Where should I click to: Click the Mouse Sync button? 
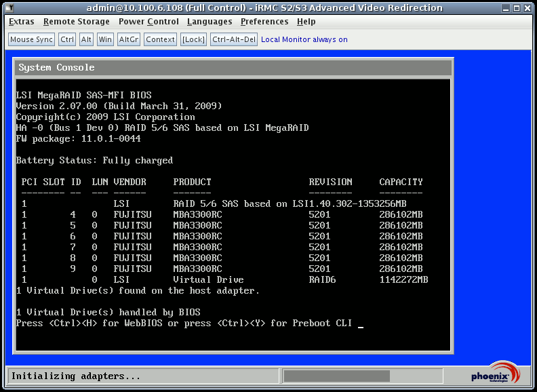pyautogui.click(x=31, y=39)
